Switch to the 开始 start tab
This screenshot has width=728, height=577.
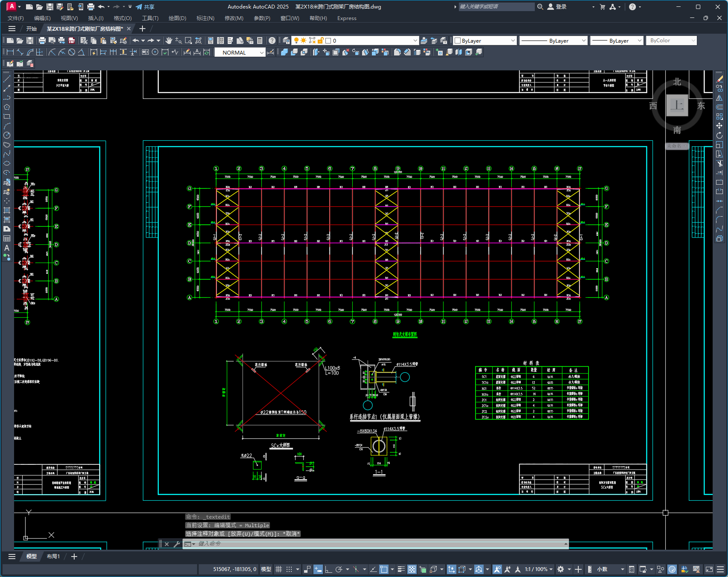32,29
